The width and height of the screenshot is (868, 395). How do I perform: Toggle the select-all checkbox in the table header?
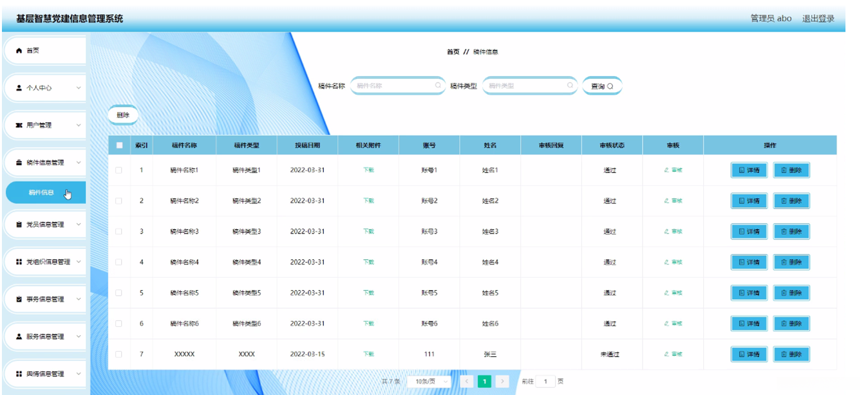pos(119,145)
